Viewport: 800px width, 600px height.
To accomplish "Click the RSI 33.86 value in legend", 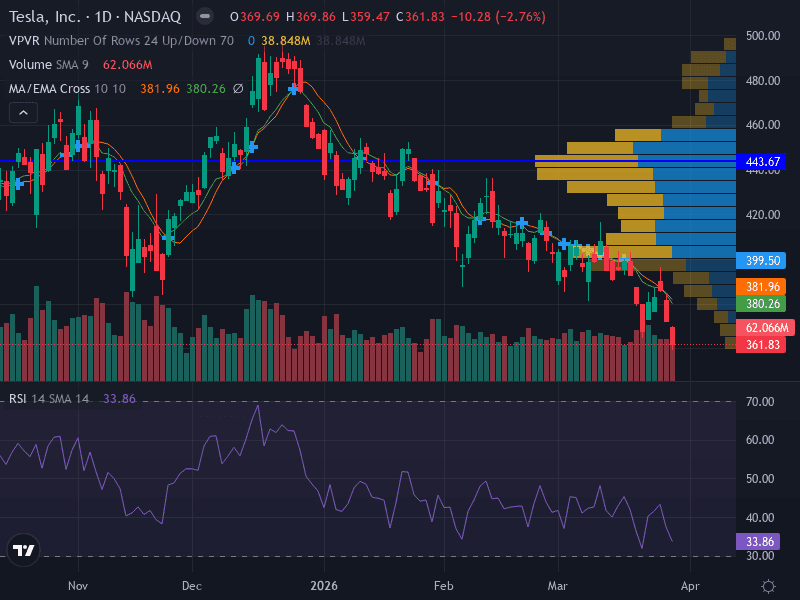I will (x=119, y=398).
